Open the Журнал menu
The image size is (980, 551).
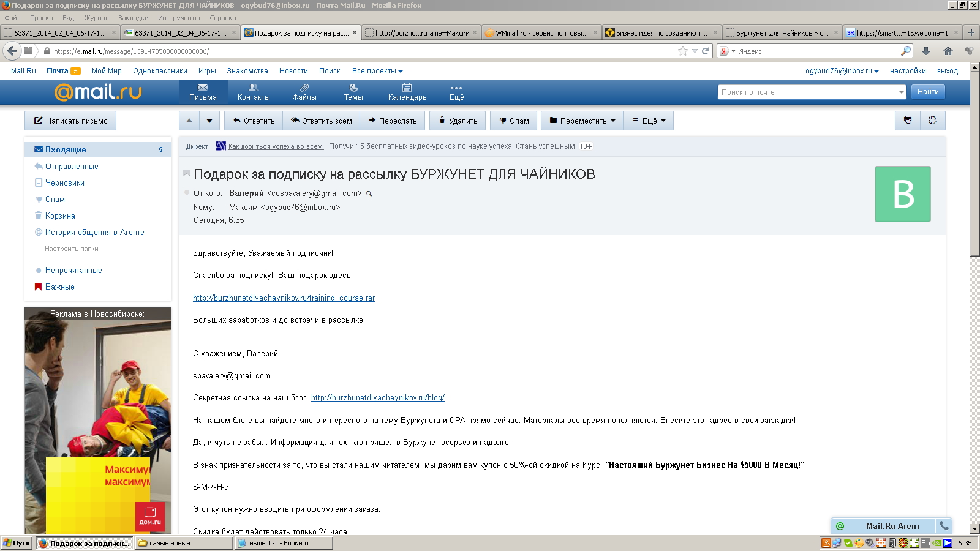pyautogui.click(x=96, y=18)
